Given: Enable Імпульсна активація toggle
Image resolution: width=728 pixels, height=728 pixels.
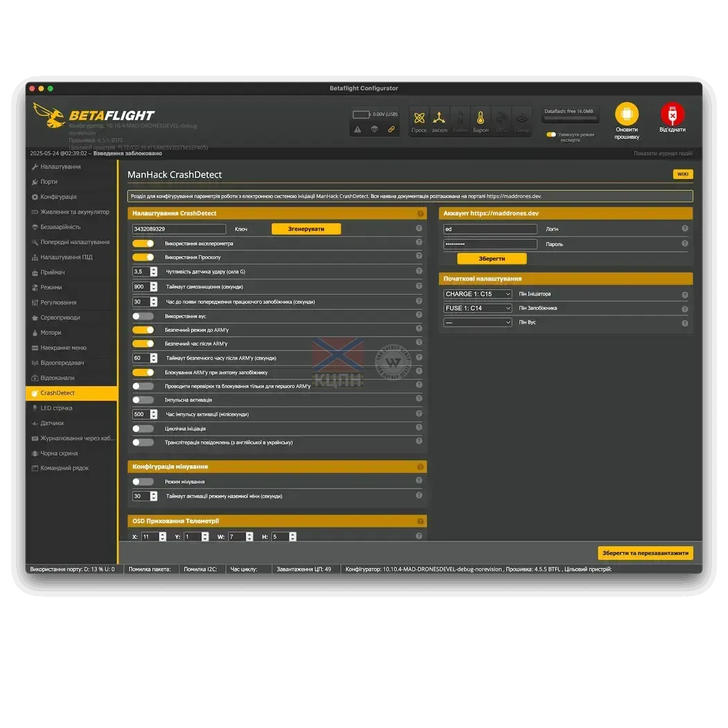Looking at the screenshot, I should click(143, 400).
